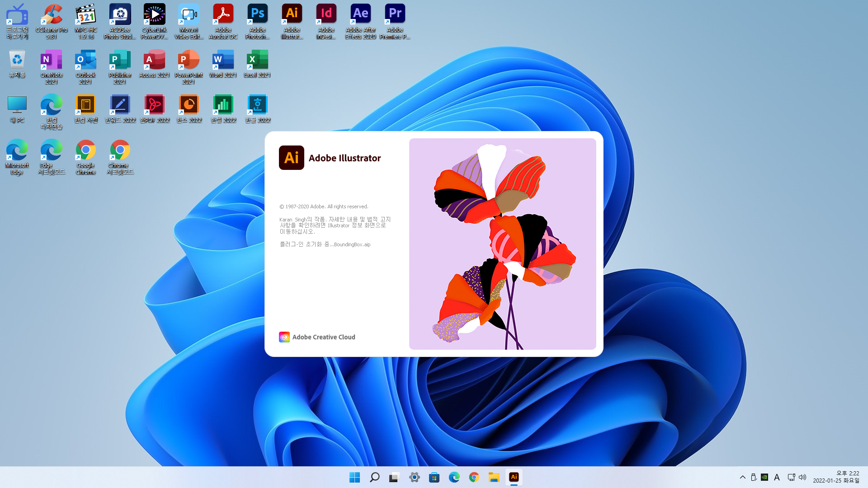This screenshot has height=488, width=868.
Task: Open File Explorer from taskbar
Action: click(x=494, y=477)
